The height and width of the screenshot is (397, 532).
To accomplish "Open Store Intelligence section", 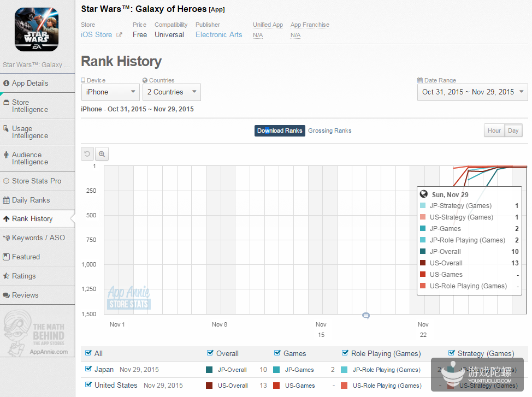I will click(37, 106).
